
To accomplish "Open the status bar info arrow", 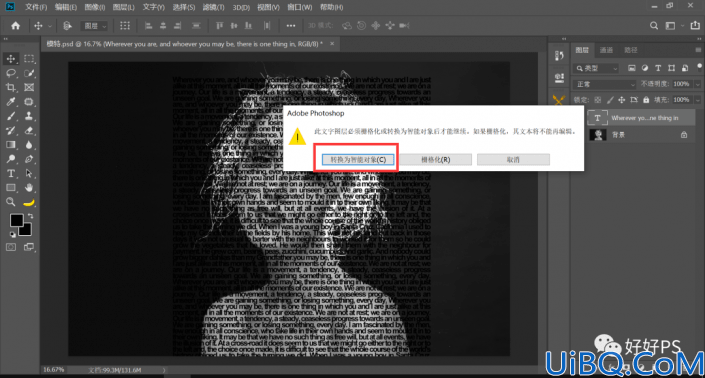I will [164, 370].
